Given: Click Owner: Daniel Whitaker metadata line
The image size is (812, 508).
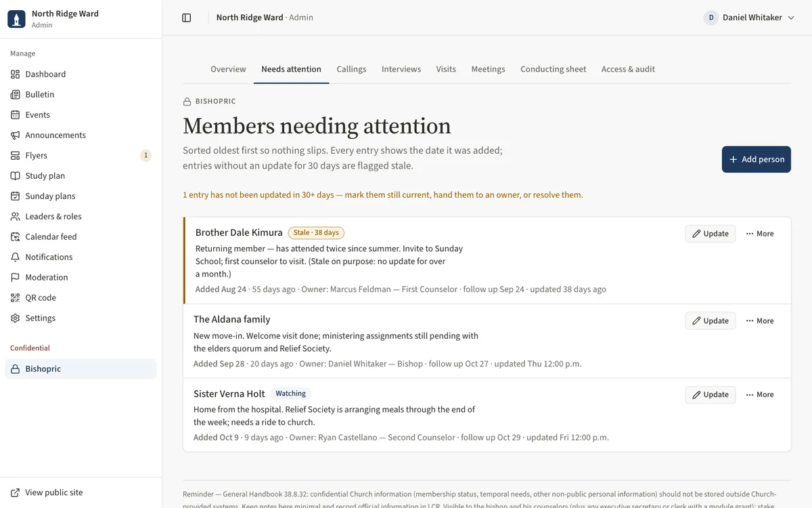Looking at the screenshot, I should pos(387,364).
